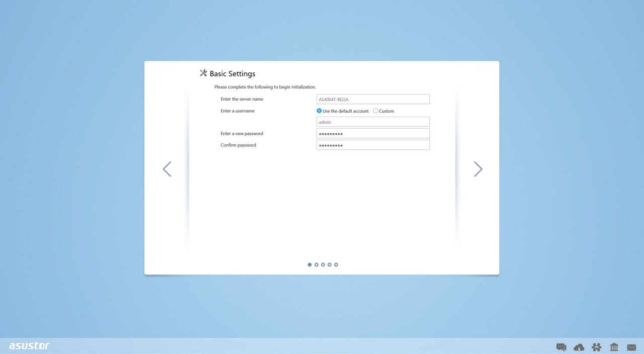Image resolution: width=644 pixels, height=354 pixels.
Task: Open the chat bubbles forum icon
Action: (561, 347)
